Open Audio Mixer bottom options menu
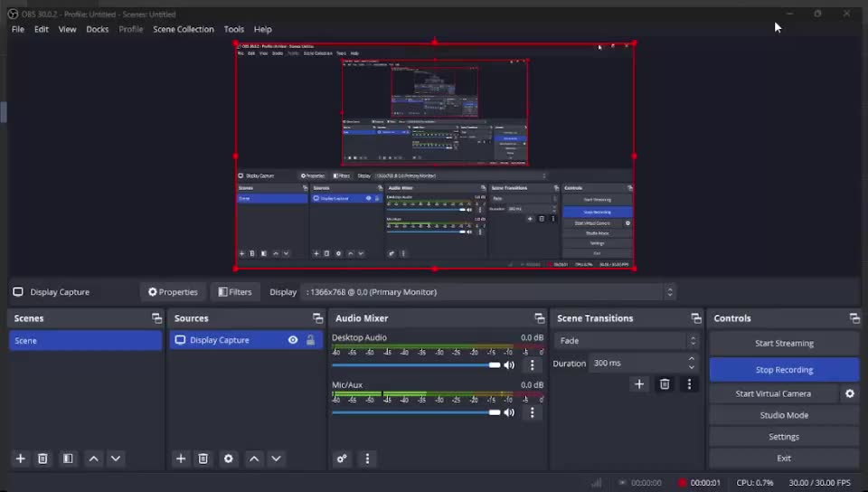868x492 pixels. [367, 459]
